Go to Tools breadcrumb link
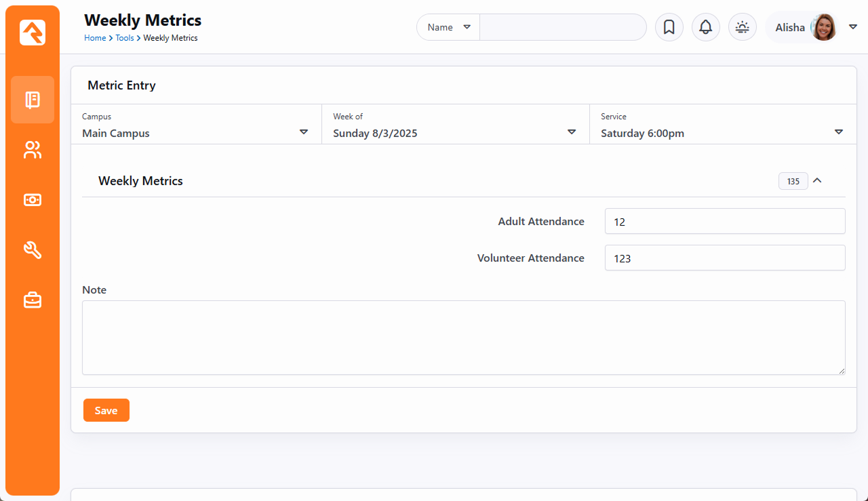The image size is (868, 501). click(x=124, y=38)
